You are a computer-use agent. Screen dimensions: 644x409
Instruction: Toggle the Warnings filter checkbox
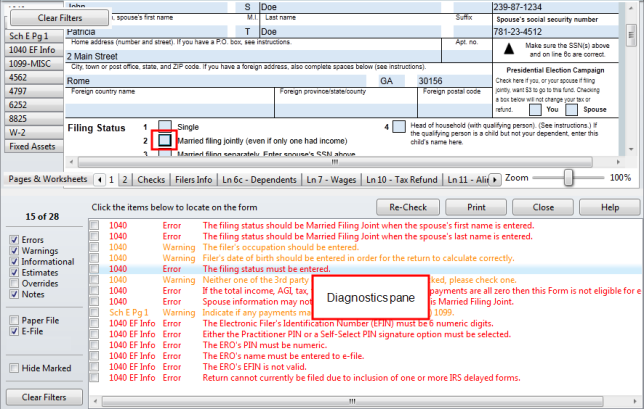[x=14, y=250]
